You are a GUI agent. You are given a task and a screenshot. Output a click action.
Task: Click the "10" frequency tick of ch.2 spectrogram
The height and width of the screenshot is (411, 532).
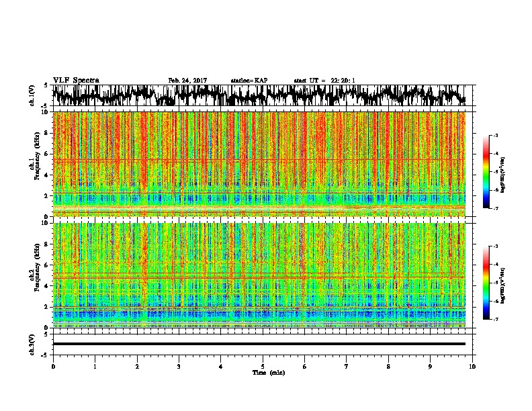[x=46, y=223]
